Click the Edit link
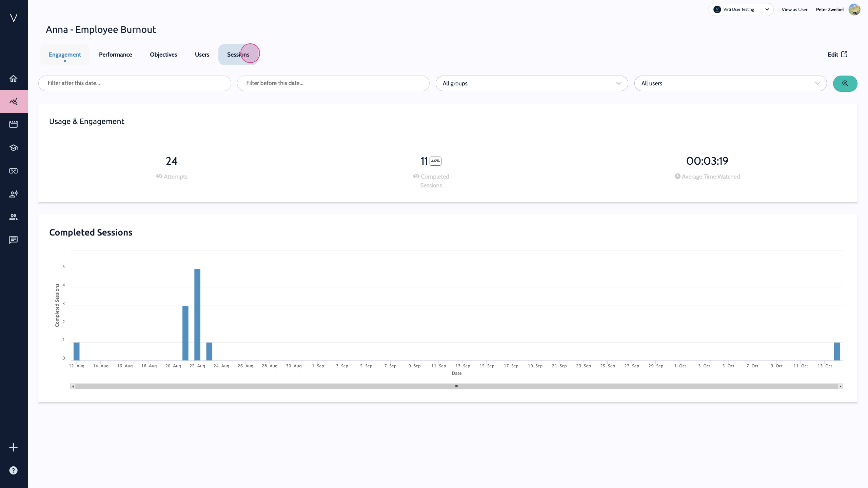Image resolution: width=868 pixels, height=488 pixels. 837,55
